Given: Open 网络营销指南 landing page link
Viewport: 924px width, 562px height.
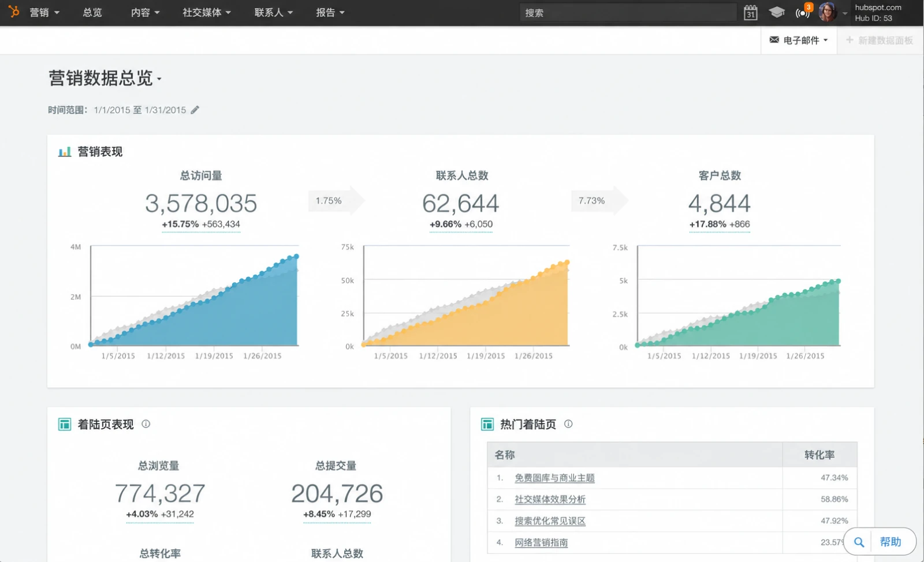Looking at the screenshot, I should 541,542.
